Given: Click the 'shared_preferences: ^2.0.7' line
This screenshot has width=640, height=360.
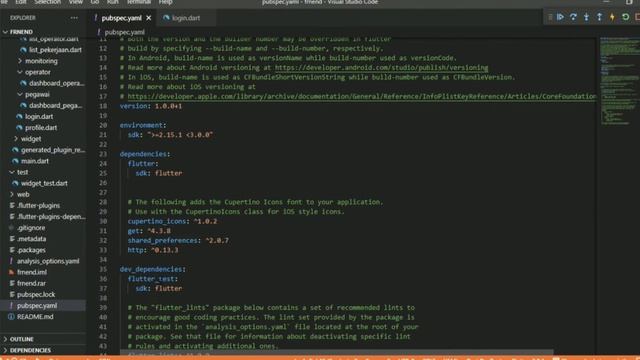Looking at the screenshot, I should point(178,241).
